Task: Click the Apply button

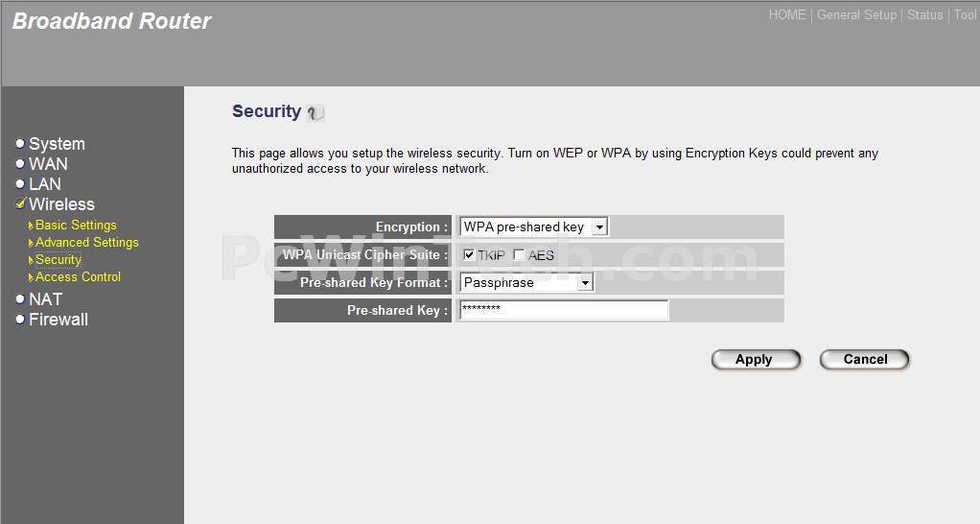Action: pos(756,360)
